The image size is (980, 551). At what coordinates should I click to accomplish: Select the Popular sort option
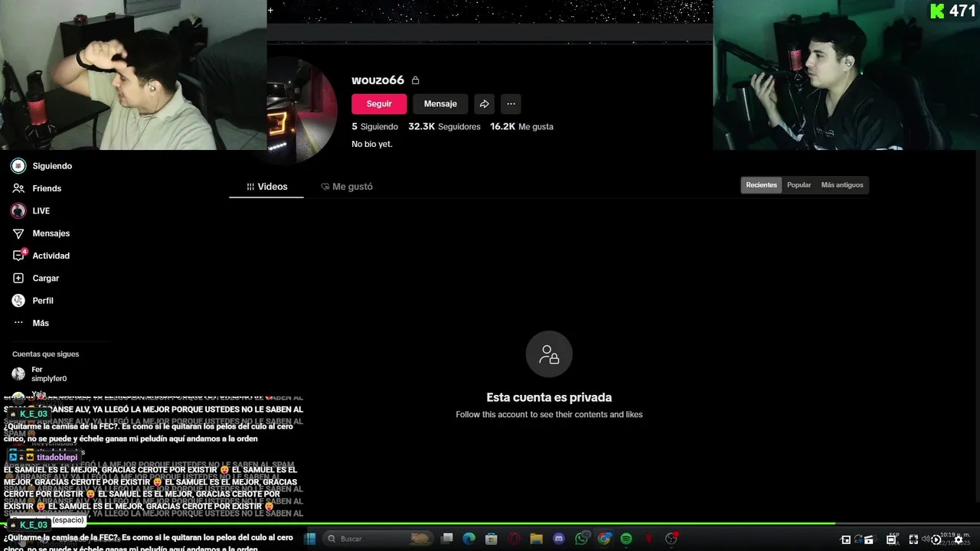click(x=799, y=185)
